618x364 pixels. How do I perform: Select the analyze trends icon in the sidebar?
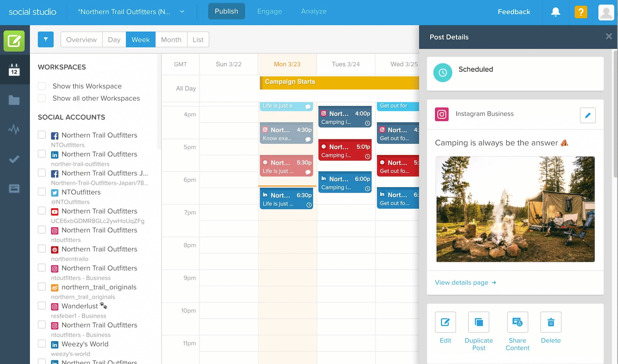[x=14, y=129]
